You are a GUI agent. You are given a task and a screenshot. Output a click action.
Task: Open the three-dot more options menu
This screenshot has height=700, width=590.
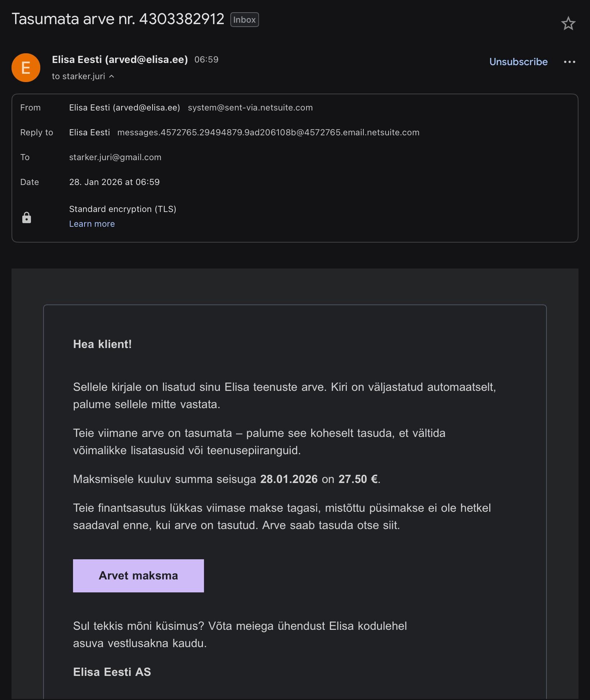[x=569, y=62]
